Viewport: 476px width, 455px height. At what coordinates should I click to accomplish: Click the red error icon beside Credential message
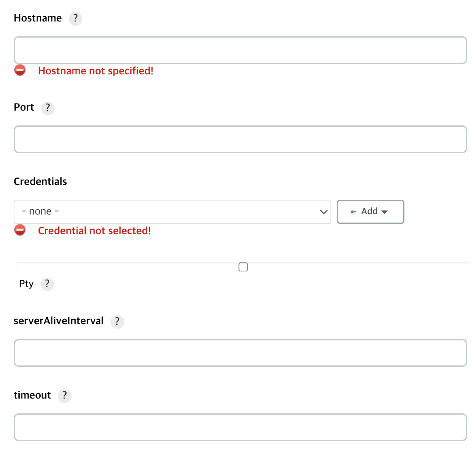(20, 230)
